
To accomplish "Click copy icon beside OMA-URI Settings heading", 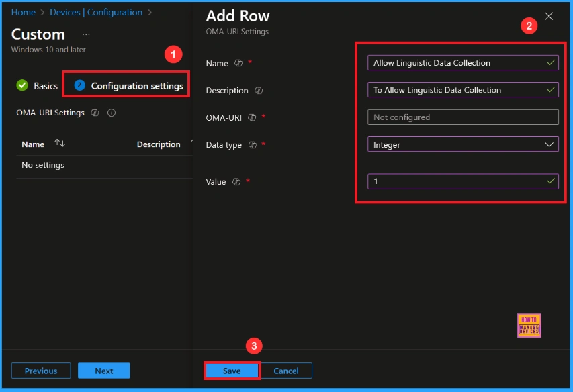I will click(95, 113).
